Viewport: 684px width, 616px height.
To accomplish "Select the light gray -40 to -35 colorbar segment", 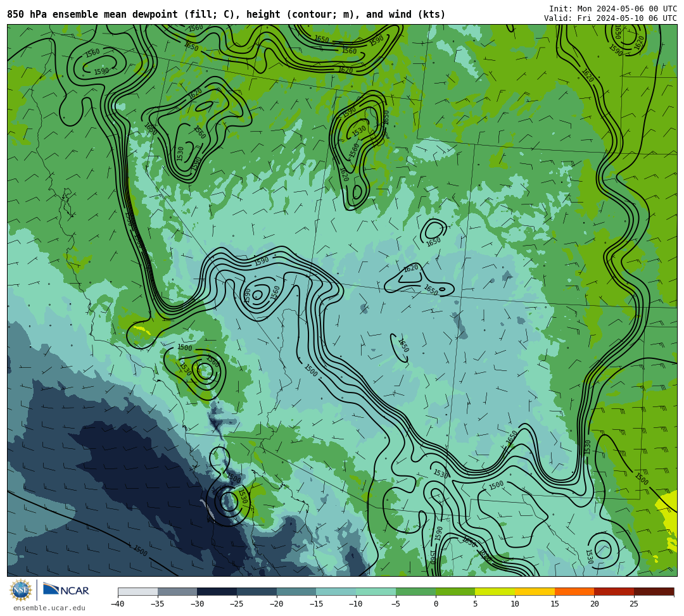I will point(138,591).
